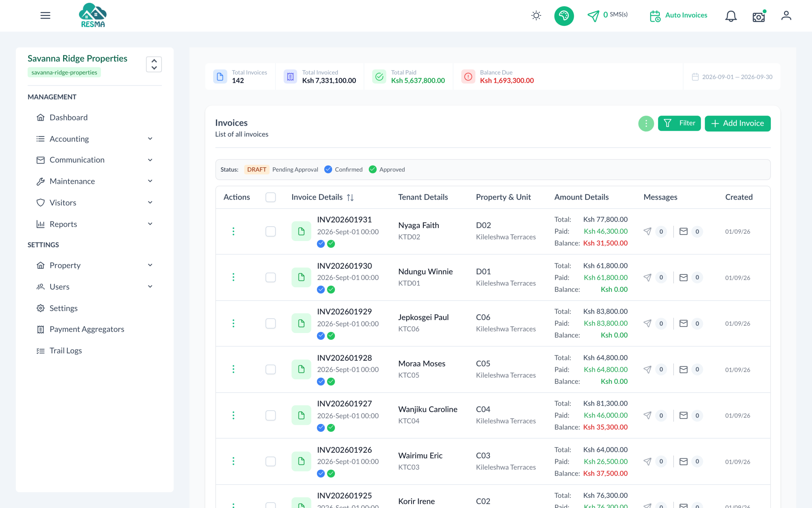
Task: Open actions menu for INV202601930
Action: pyautogui.click(x=233, y=277)
